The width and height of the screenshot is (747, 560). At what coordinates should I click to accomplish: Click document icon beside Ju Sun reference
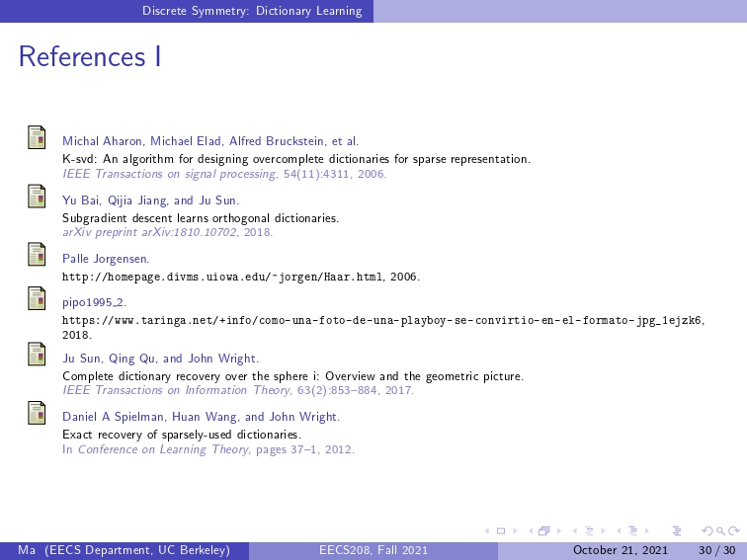pos(37,355)
